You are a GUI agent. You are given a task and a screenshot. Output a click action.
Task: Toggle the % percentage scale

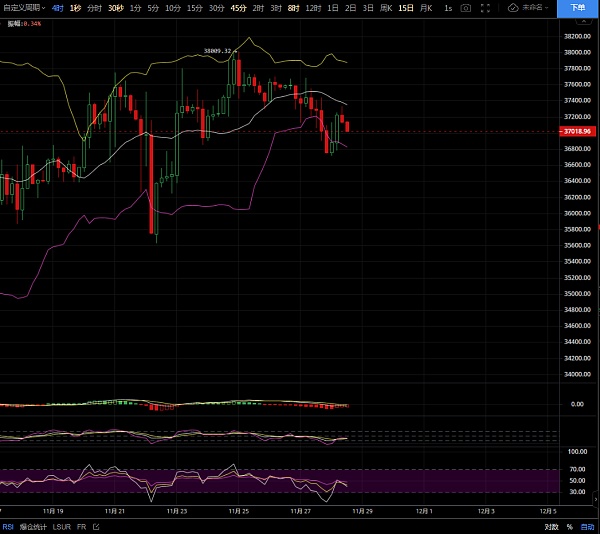pos(569,526)
